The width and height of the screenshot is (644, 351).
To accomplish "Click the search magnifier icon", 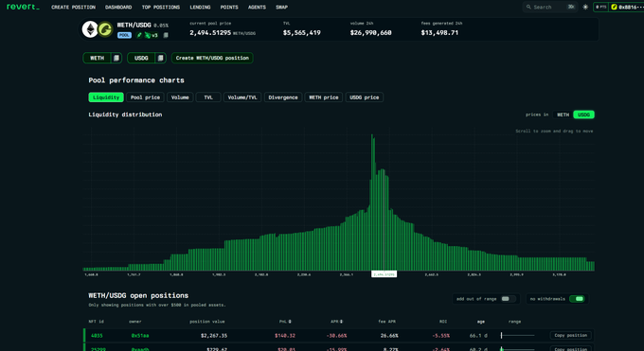I will click(528, 7).
